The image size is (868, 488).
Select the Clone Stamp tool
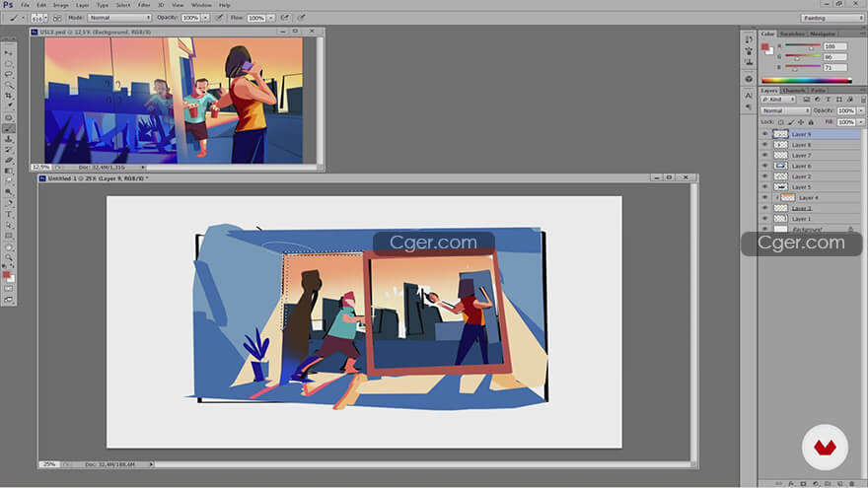point(8,139)
